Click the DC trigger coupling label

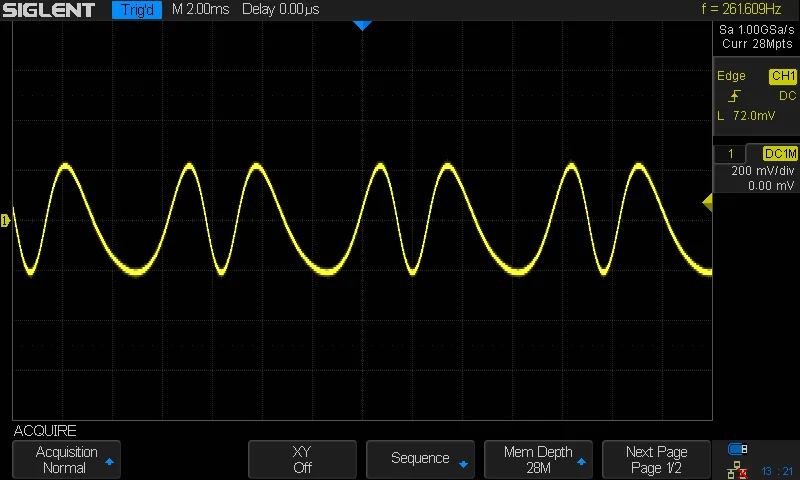click(787, 96)
